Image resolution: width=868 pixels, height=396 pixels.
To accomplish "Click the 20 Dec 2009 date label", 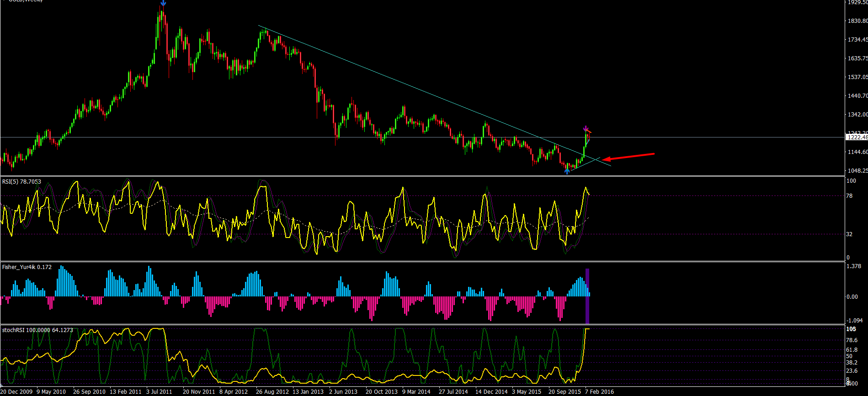I will tap(16, 392).
